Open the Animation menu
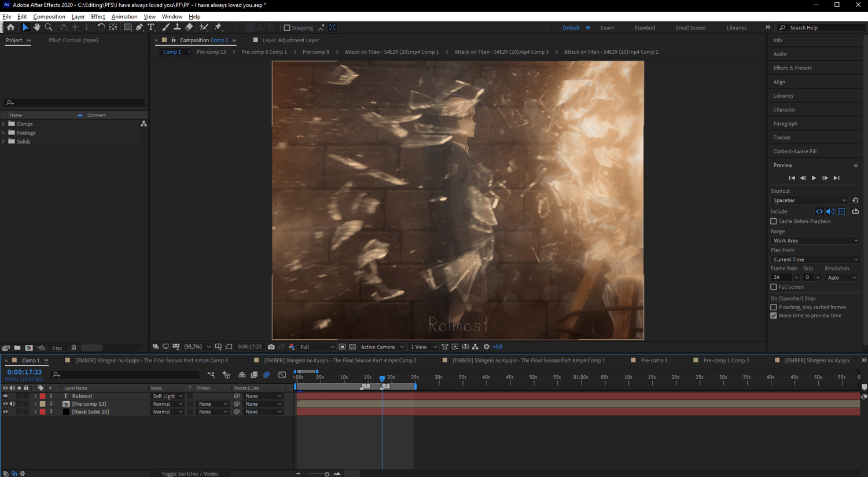Screen dimensions: 868x477 coord(124,17)
